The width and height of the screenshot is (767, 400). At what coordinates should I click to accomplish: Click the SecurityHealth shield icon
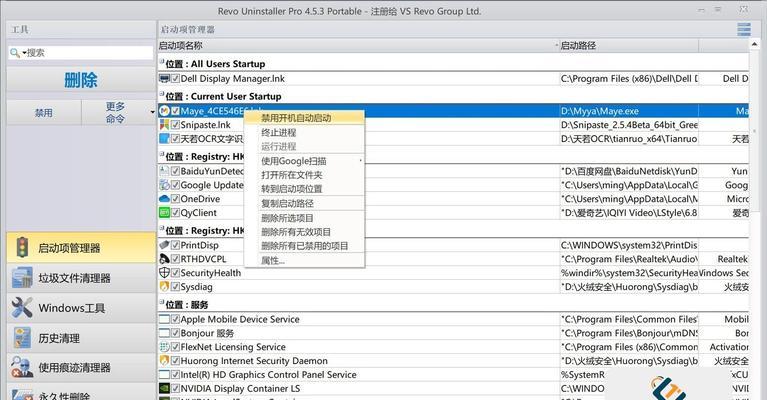[x=164, y=273]
